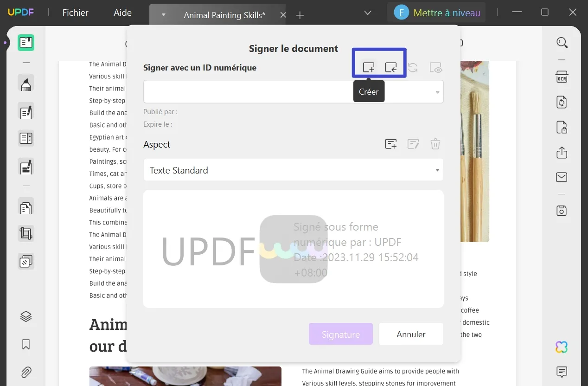Open the comments panel icon
The image size is (588, 386).
(x=562, y=372)
